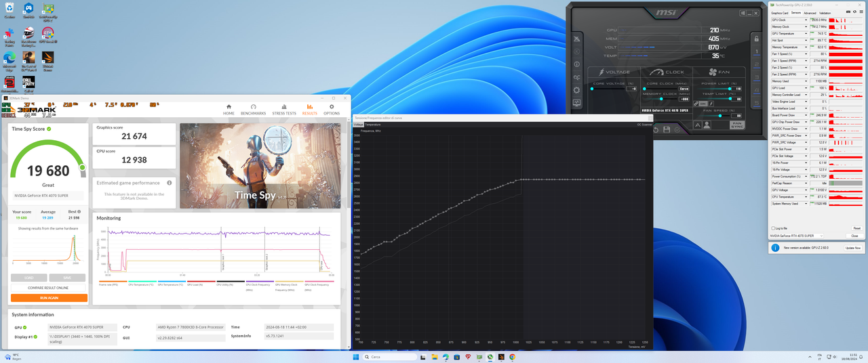Open the 3DMark Demo desktop shortcut
This screenshot has height=363, width=868.
[47, 61]
